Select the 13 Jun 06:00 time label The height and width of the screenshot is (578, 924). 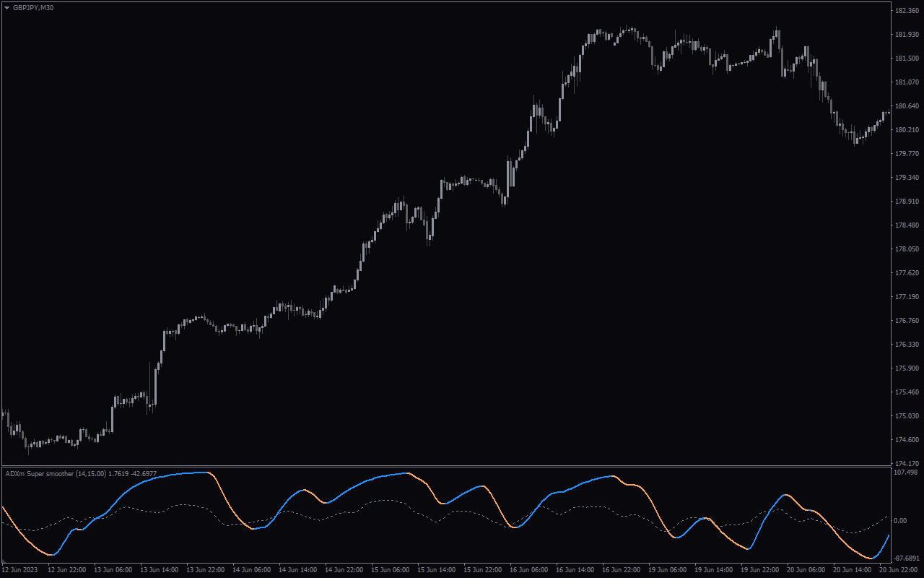click(x=113, y=570)
